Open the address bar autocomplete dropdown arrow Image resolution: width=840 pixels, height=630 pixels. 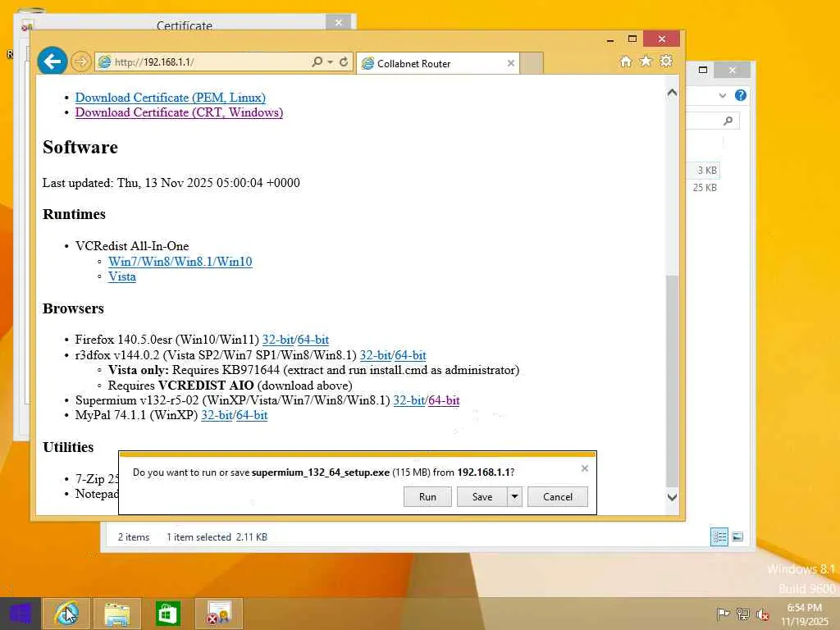click(x=330, y=62)
